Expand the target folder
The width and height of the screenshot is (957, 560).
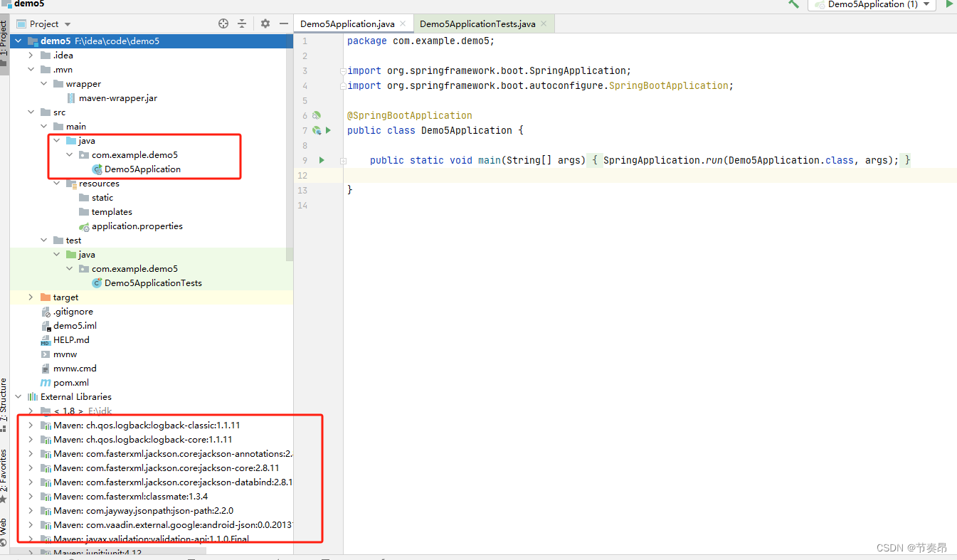click(31, 297)
